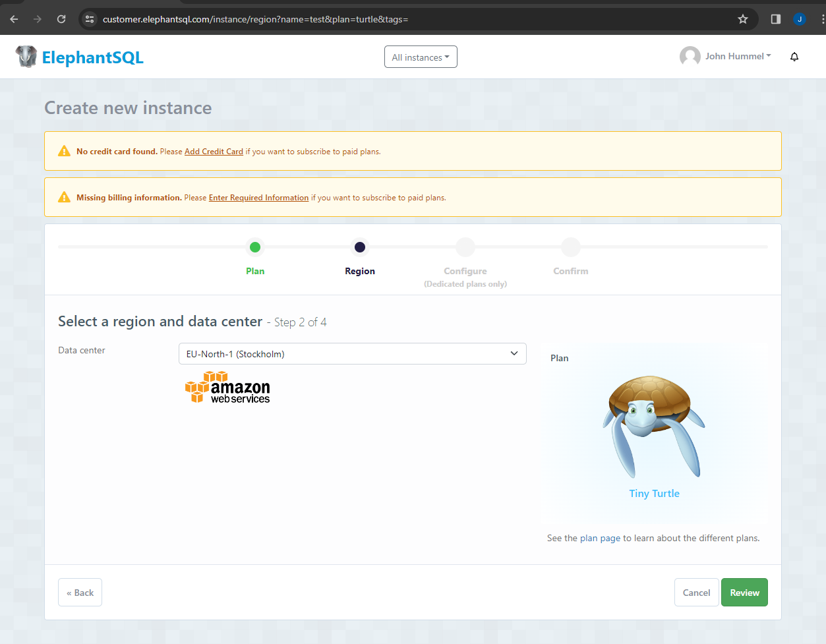Click the Back button
Viewport: 826px width, 644px height.
(x=80, y=593)
